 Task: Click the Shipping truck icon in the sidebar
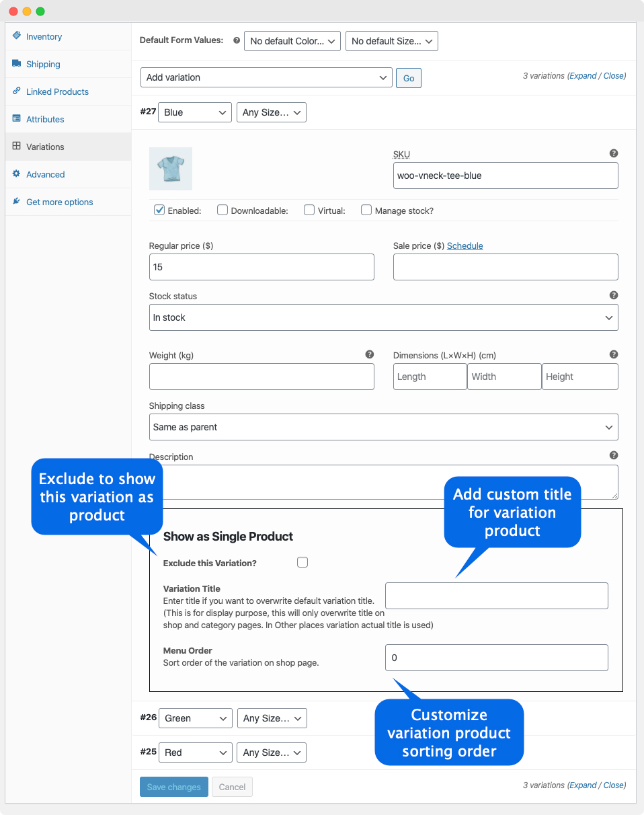[16, 64]
